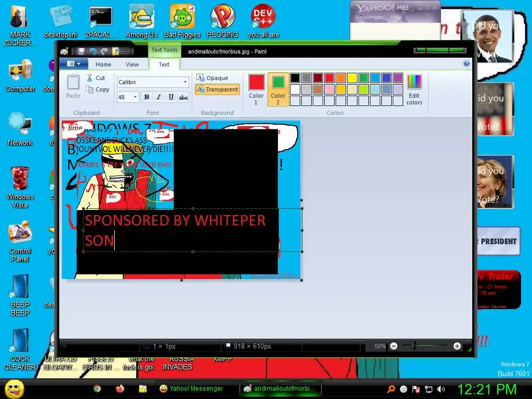Click the Paint app icon in title bar
Viewport: 532px width, 399px height.
click(64, 51)
